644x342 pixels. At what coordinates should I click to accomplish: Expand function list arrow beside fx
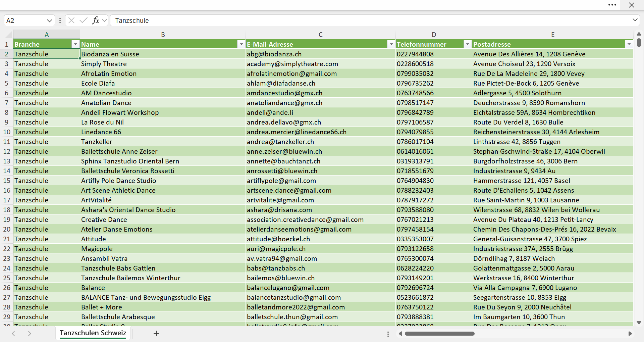tap(104, 20)
